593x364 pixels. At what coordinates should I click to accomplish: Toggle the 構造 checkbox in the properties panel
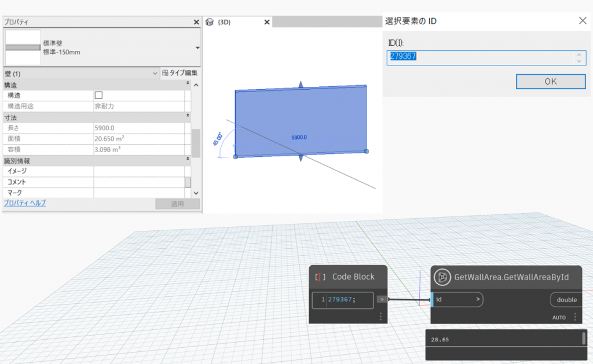click(98, 94)
